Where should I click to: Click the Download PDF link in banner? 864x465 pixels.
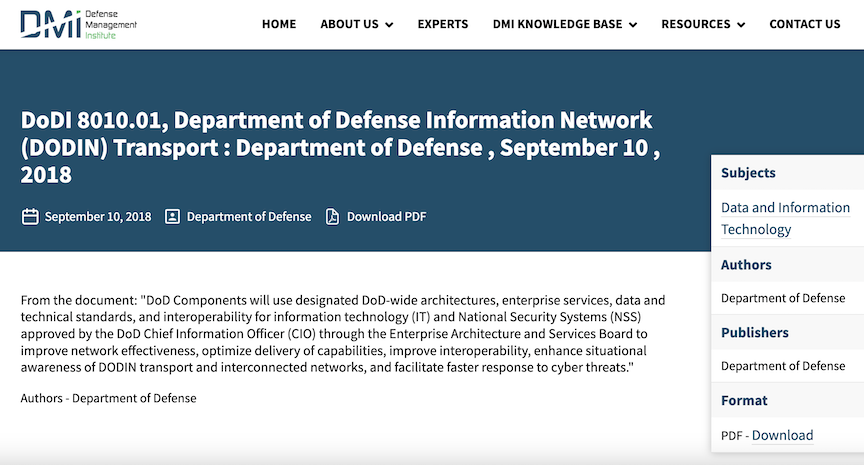(x=387, y=216)
